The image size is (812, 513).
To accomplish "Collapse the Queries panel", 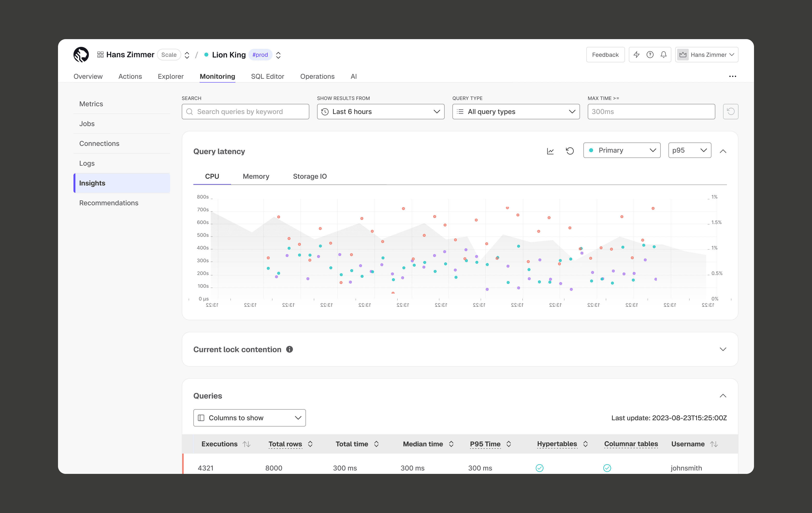I will [723, 396].
